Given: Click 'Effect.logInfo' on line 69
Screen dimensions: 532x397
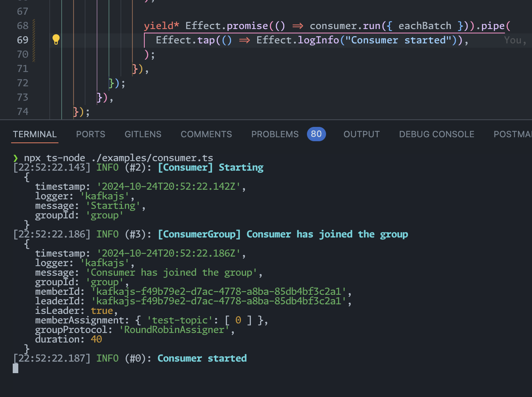Looking at the screenshot, I should [x=298, y=40].
